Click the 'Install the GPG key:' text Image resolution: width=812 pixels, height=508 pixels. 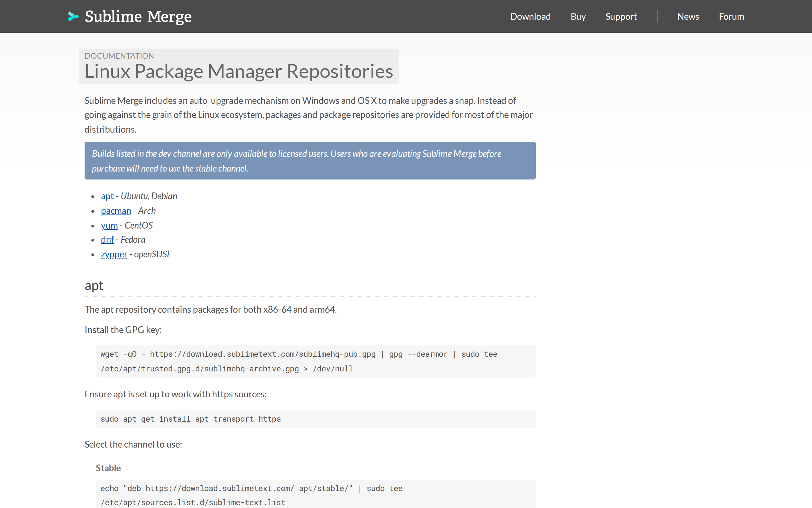pyautogui.click(x=123, y=330)
